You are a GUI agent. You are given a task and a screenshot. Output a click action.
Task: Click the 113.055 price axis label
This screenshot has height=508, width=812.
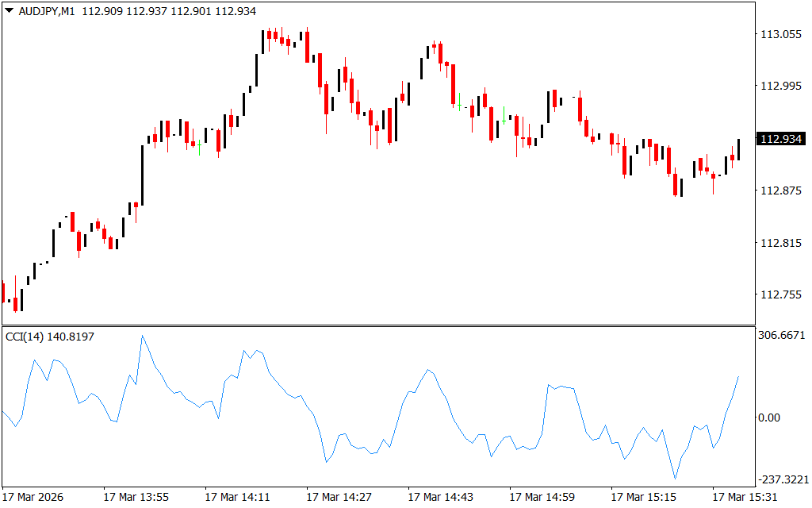coord(780,34)
